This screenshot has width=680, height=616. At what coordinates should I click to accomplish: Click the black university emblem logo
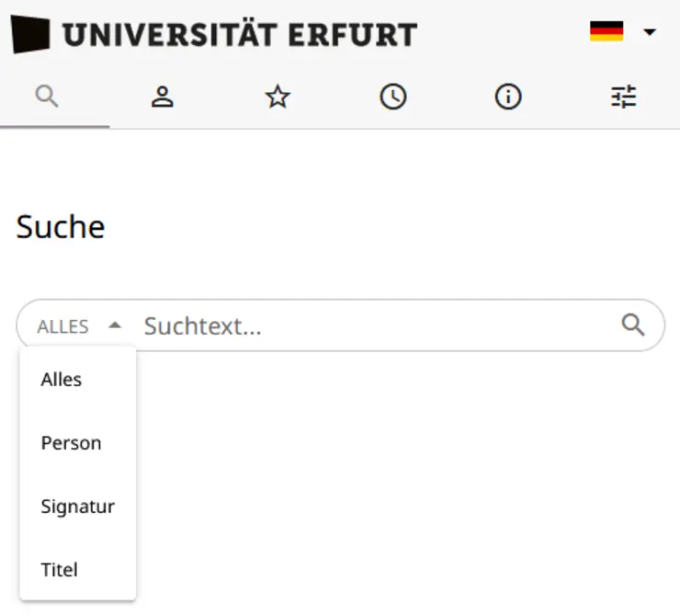(30, 35)
